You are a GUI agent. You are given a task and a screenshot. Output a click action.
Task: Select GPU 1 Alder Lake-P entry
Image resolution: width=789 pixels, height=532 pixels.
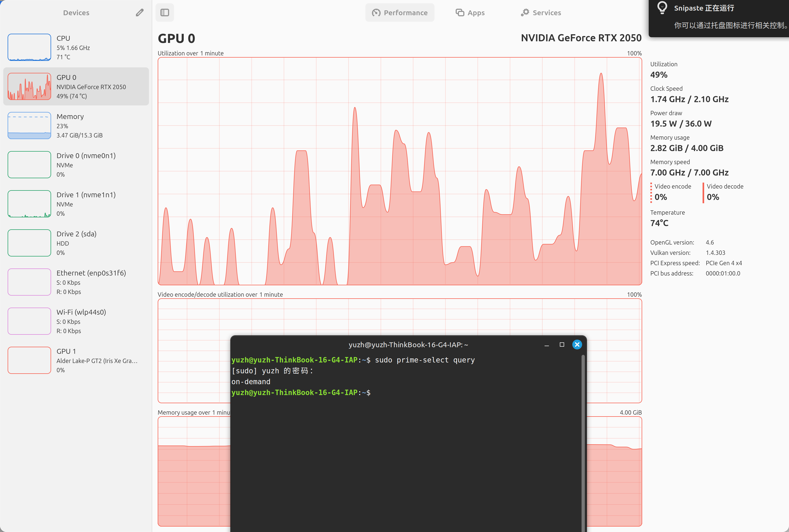tap(76, 360)
